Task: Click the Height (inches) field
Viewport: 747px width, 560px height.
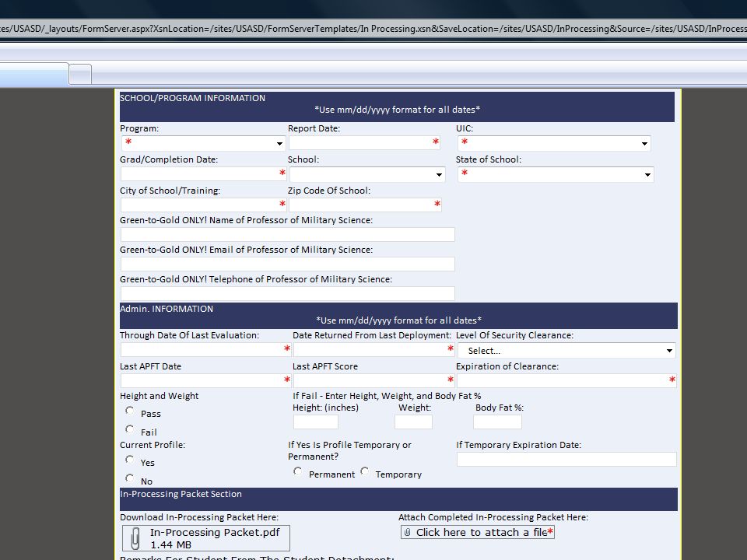Action: pos(316,422)
